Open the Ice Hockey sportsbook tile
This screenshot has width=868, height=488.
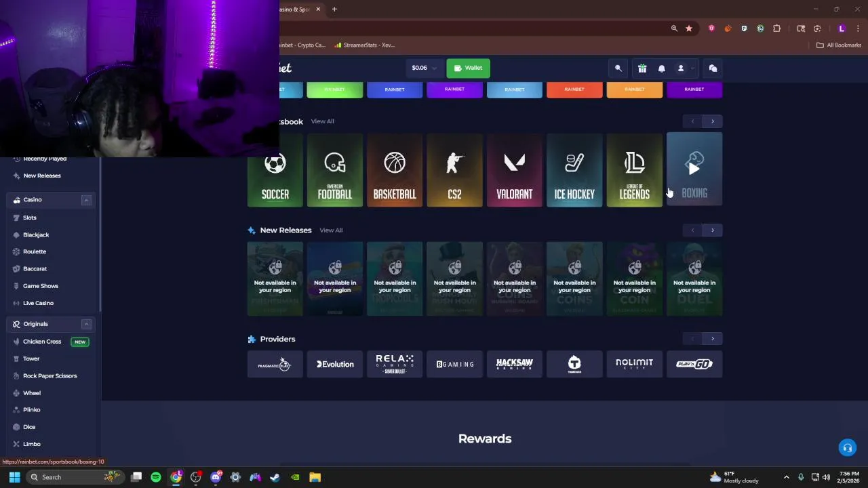click(574, 170)
